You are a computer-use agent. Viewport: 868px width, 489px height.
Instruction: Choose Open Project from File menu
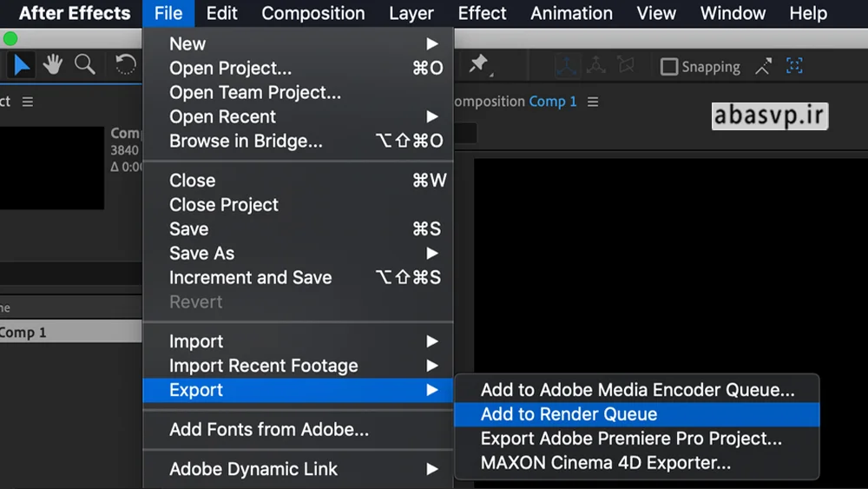tap(299, 68)
